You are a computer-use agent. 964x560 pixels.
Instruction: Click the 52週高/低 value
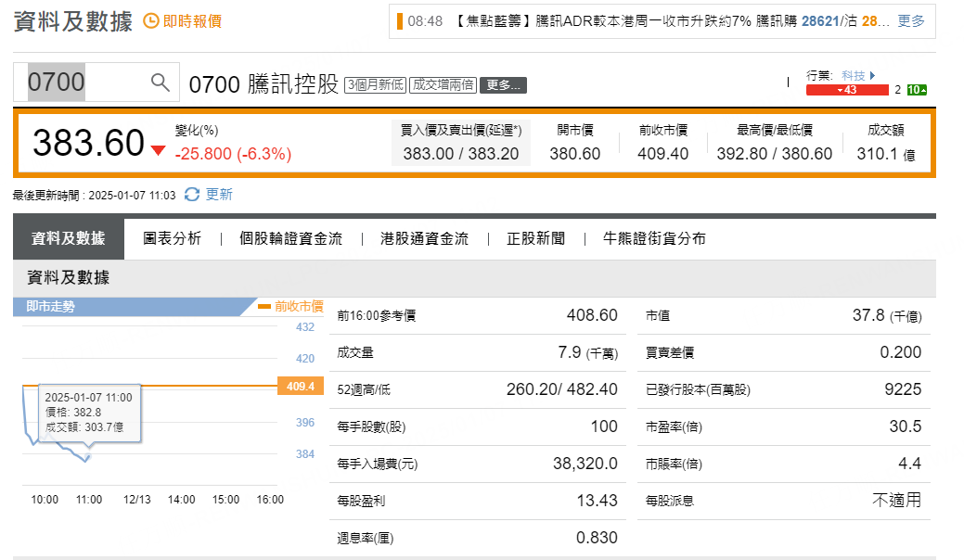click(562, 389)
